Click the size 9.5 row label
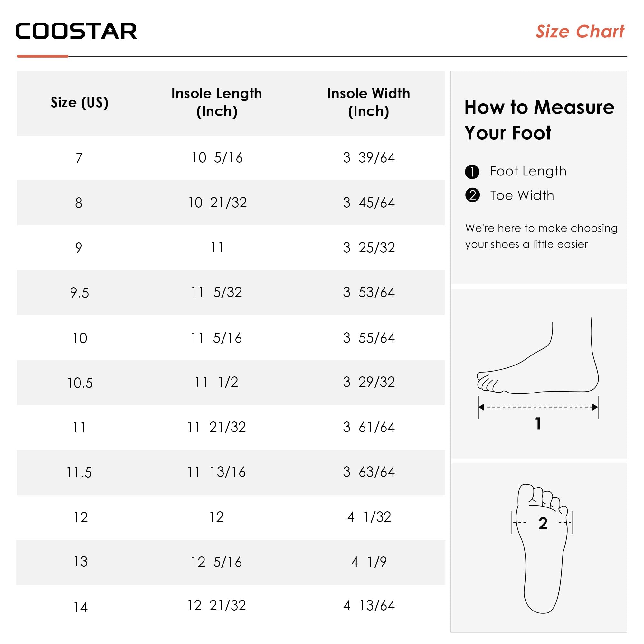 79,293
